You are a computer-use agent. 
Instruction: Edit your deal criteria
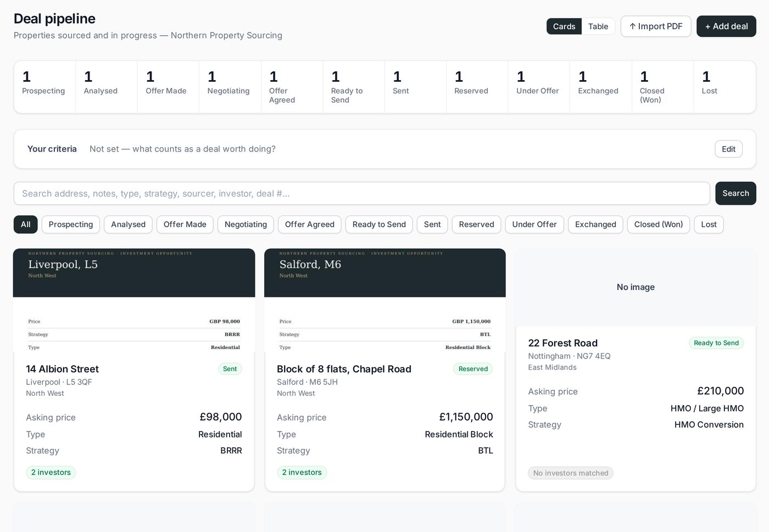(x=728, y=149)
